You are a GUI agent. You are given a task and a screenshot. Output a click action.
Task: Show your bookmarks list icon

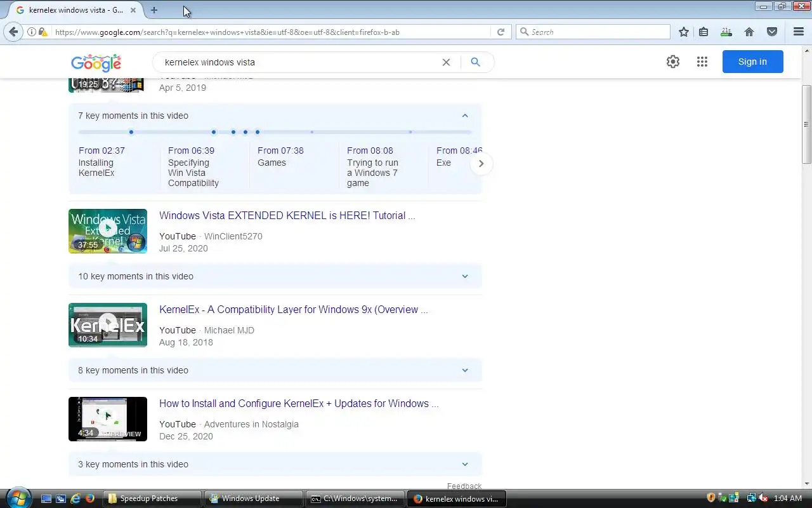point(704,32)
